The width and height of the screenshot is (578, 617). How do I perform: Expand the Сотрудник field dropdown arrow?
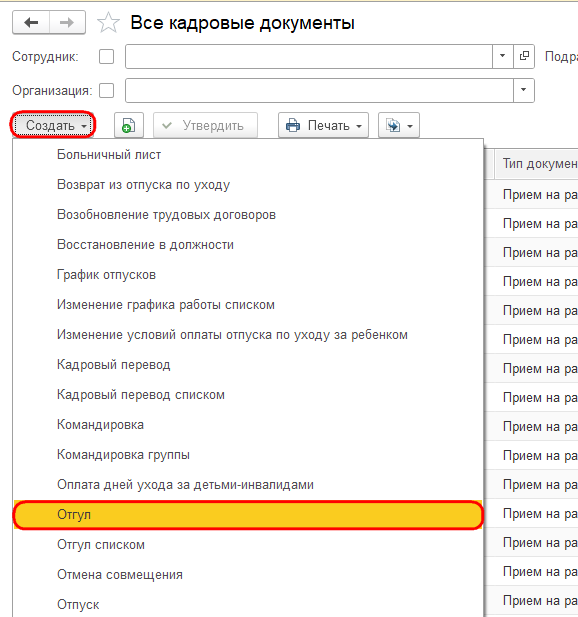pyautogui.click(x=502, y=56)
